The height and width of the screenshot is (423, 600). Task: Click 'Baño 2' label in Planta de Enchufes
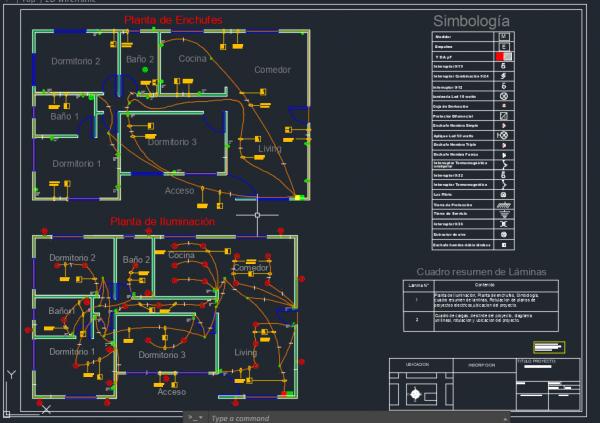click(x=140, y=59)
